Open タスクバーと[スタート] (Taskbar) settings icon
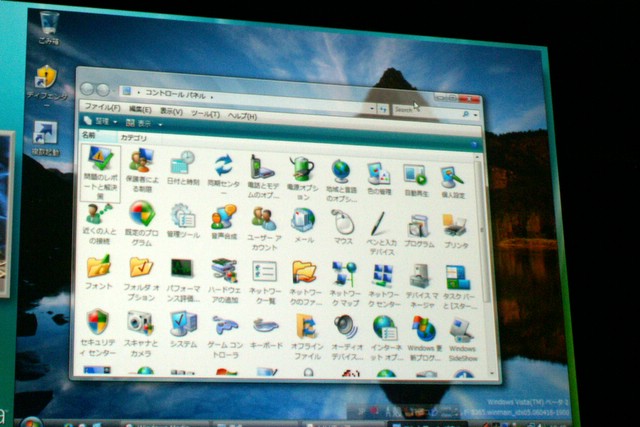 pyautogui.click(x=459, y=287)
